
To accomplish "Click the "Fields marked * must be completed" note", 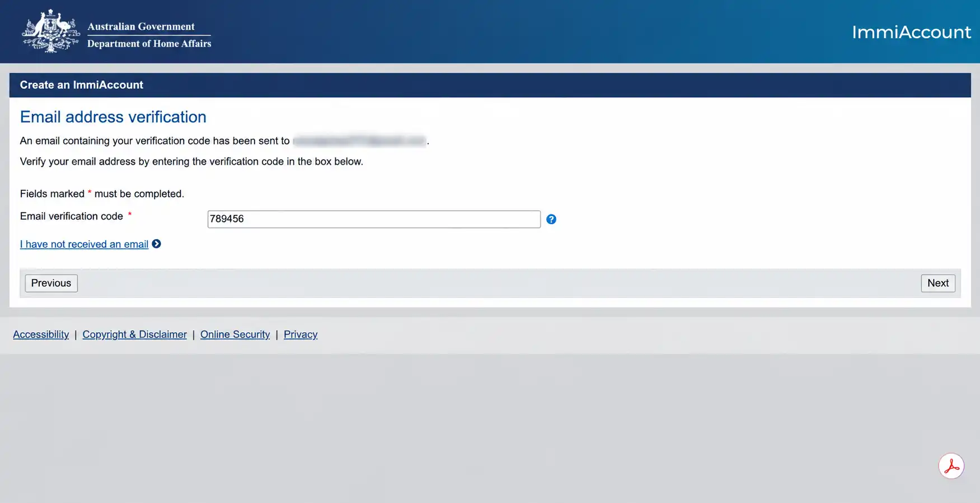I will coord(102,194).
